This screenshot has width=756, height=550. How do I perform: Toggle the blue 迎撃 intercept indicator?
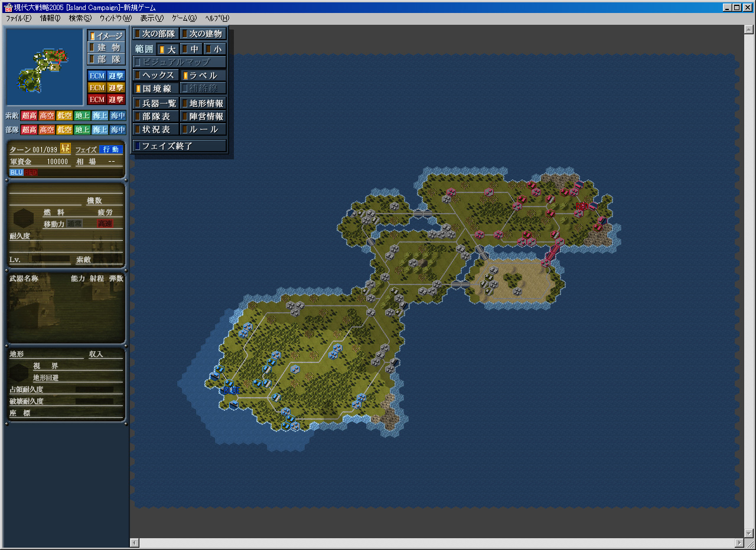pos(116,76)
